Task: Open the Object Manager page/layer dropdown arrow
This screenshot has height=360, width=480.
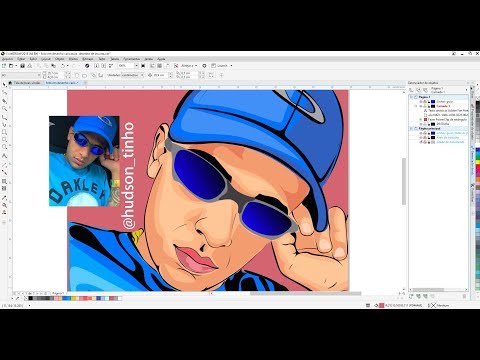Action: 466,90
